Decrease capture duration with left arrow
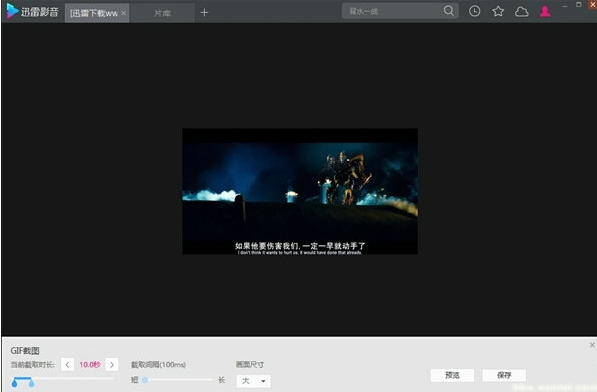Image resolution: width=597 pixels, height=392 pixels. pyautogui.click(x=67, y=365)
